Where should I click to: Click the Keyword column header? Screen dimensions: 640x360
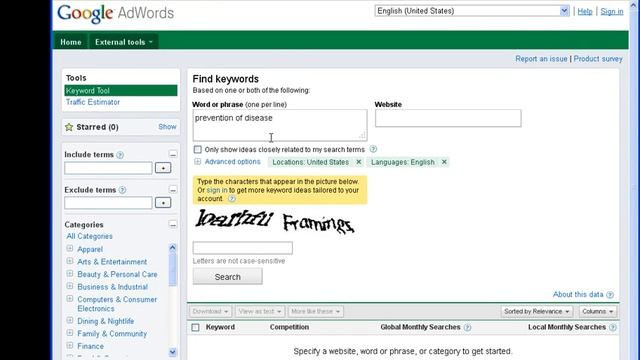pos(220,327)
